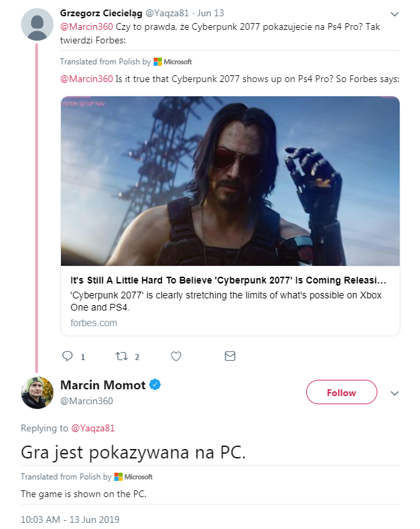Open Marcin Momot's profile photo
This screenshot has height=529, width=420.
click(x=37, y=393)
